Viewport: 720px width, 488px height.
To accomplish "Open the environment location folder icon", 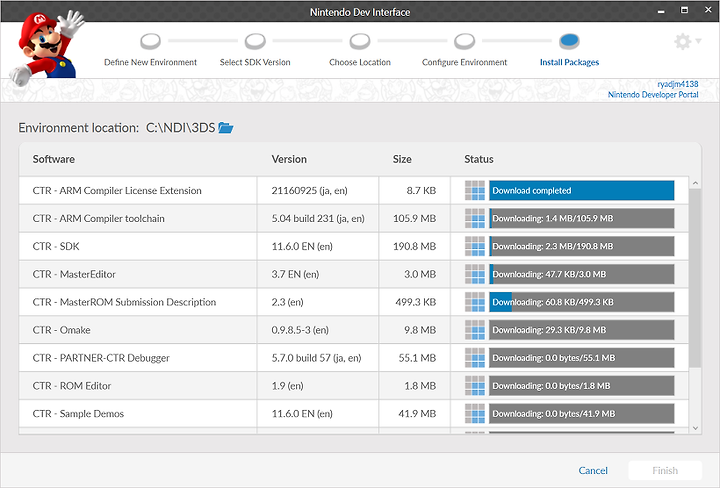I will (225, 128).
